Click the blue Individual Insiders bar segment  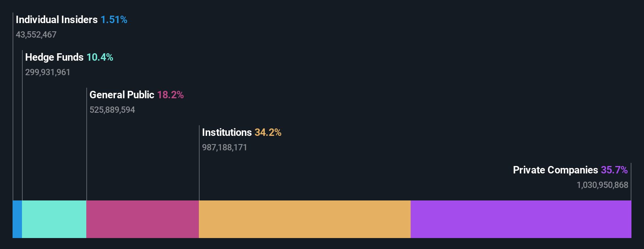(17, 219)
